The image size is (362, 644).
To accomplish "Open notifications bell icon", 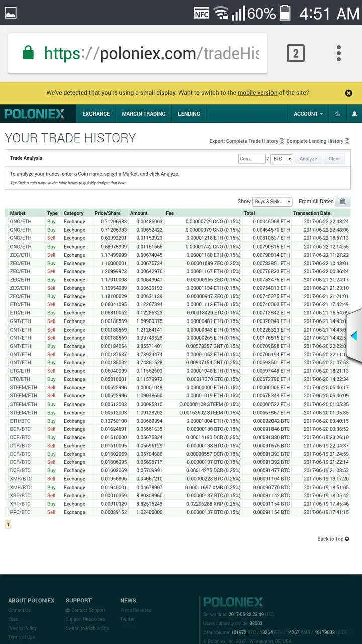I will pyautogui.click(x=354, y=114).
